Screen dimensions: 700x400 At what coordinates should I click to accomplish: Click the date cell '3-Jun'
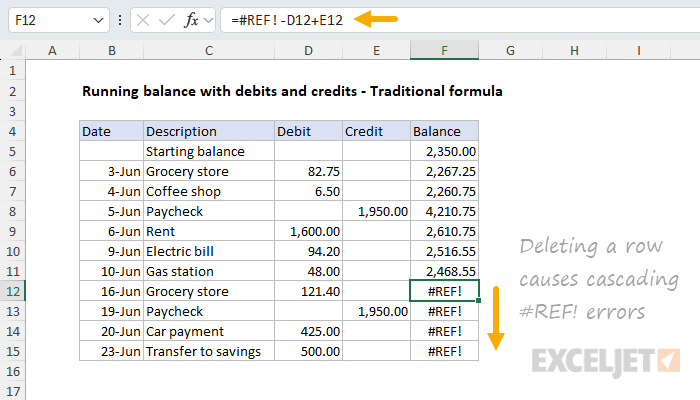coord(112,171)
